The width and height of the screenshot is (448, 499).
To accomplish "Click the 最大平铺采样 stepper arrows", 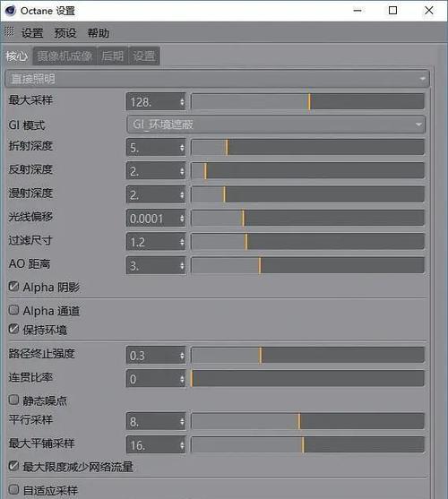I will click(182, 445).
